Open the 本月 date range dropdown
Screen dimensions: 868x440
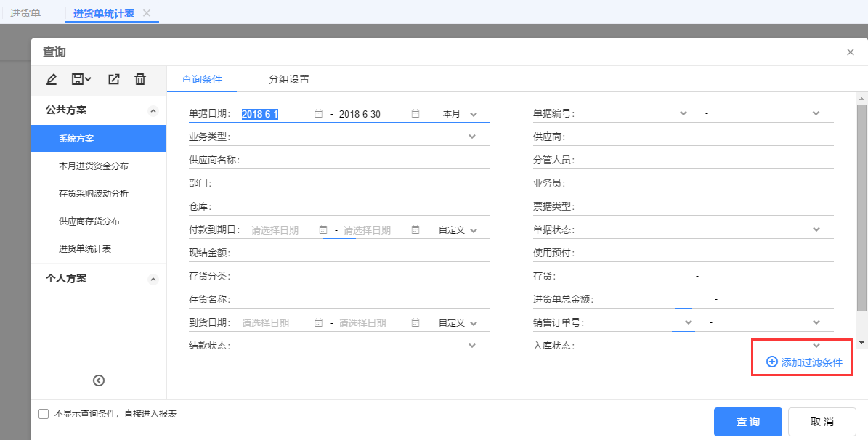tap(460, 114)
